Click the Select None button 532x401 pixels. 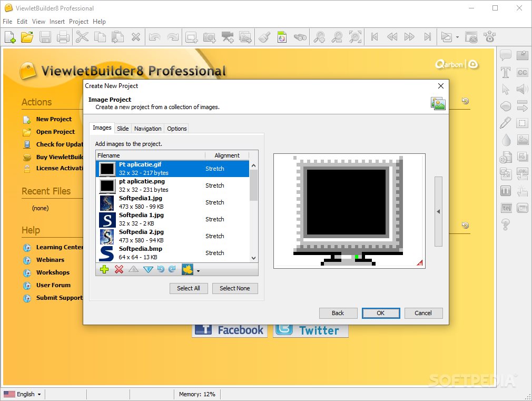(235, 288)
